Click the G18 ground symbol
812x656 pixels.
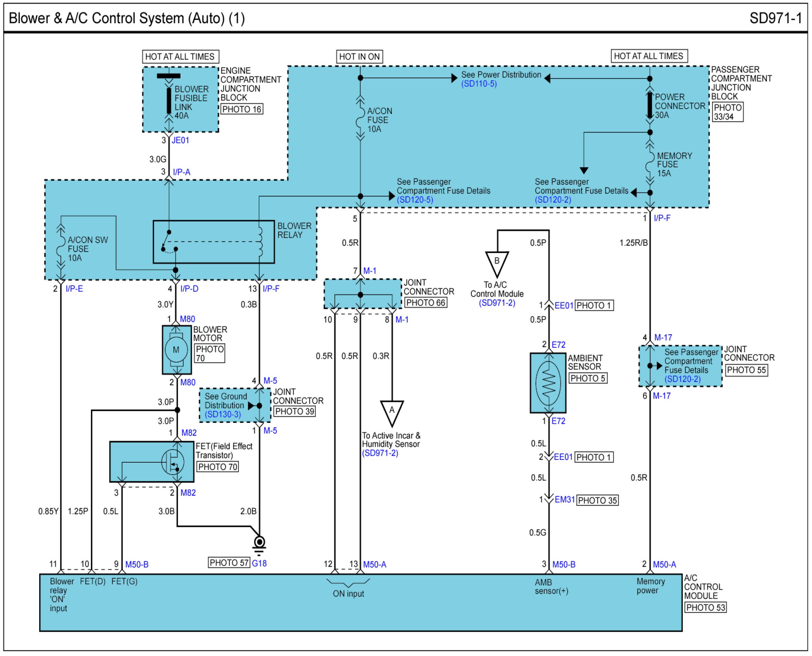(259, 544)
